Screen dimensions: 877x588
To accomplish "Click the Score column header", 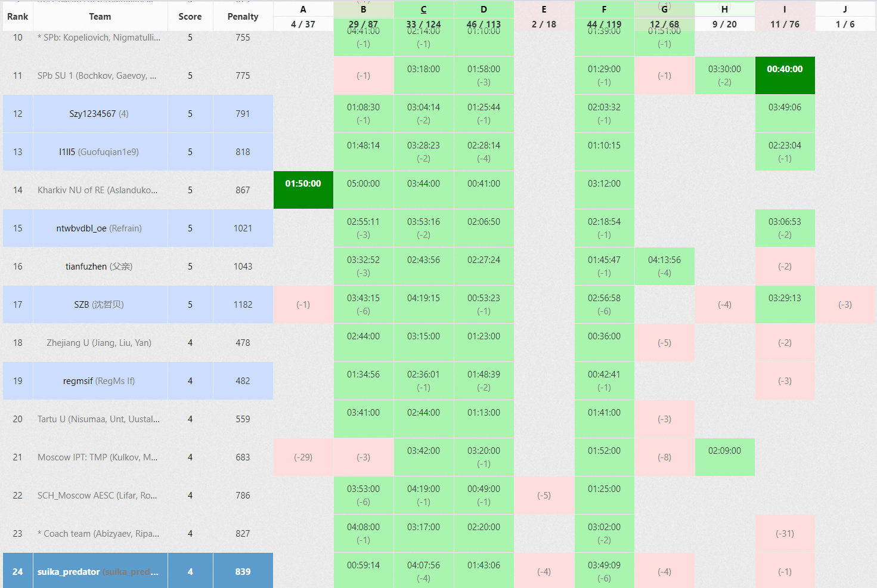I will (190, 17).
